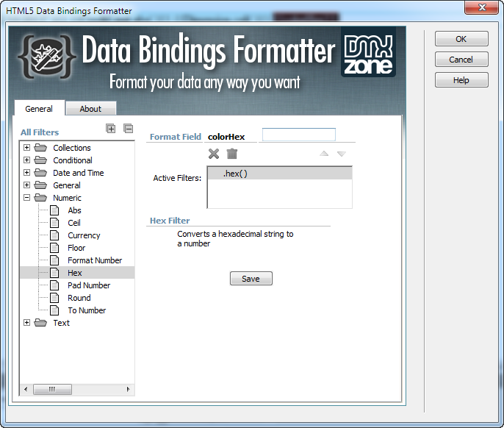Click the Round filter document icon

click(x=54, y=298)
